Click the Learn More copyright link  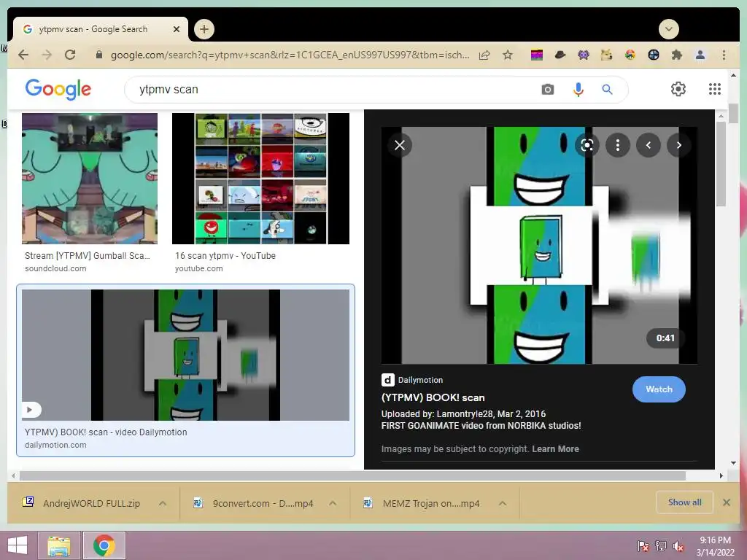tap(555, 449)
